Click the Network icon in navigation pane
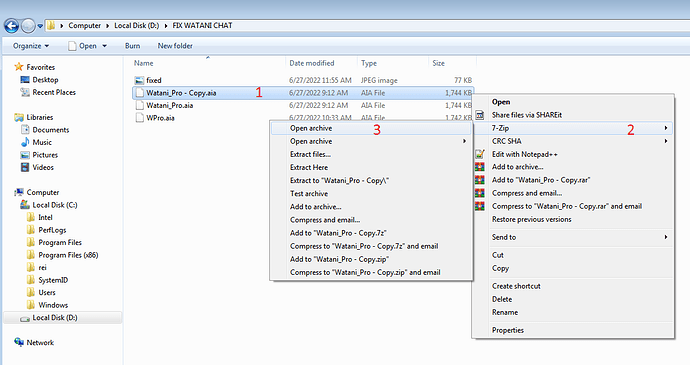The height and width of the screenshot is (365, 690). click(x=19, y=342)
